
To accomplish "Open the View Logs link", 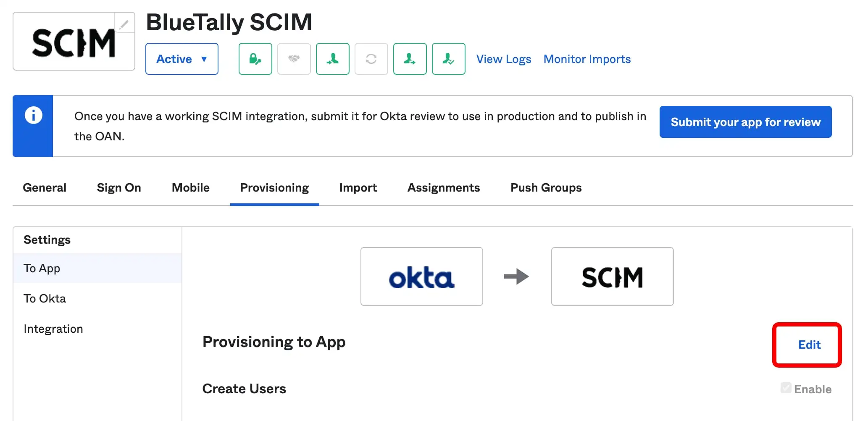I will [x=504, y=59].
